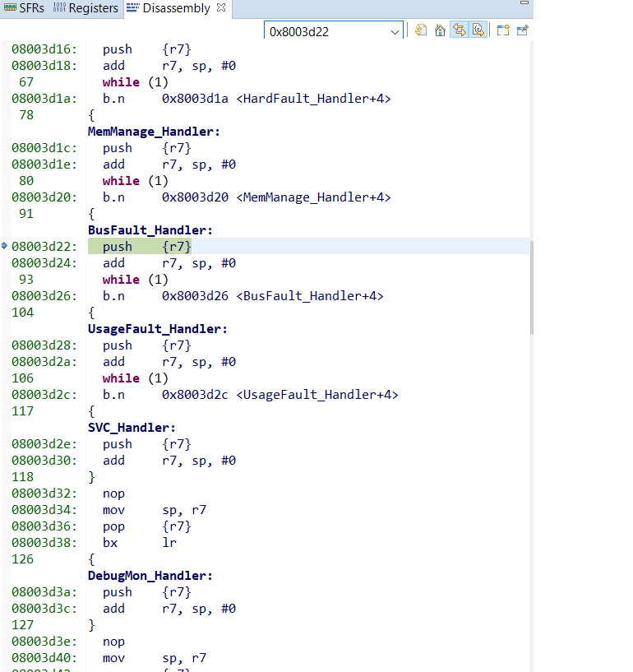This screenshot has width=633, height=672.
Task: Click the add r7, sp, #0 at 08003d24
Action: [x=169, y=263]
